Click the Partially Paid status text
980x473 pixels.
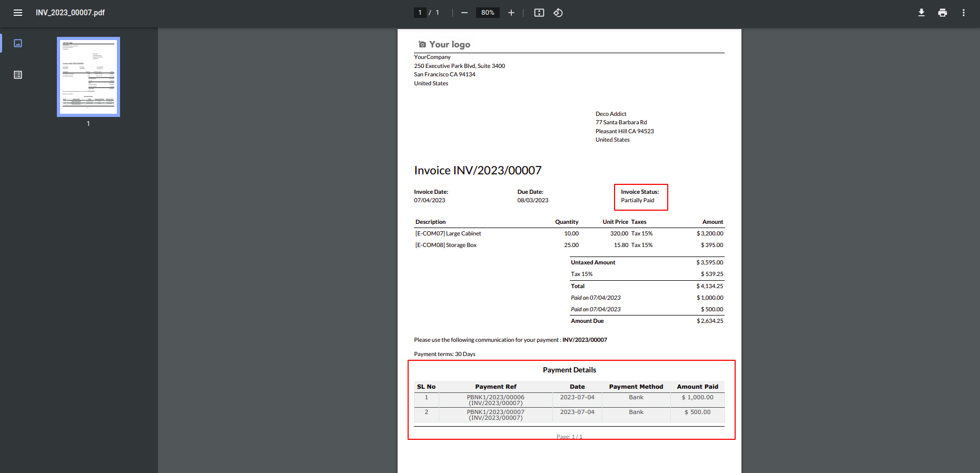[638, 201]
